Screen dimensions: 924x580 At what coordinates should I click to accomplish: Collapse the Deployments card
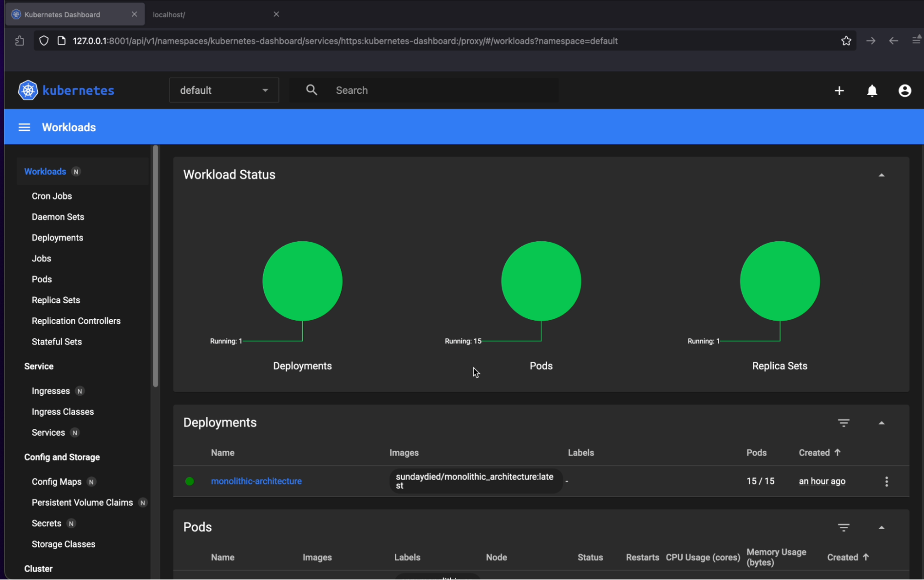coord(881,423)
